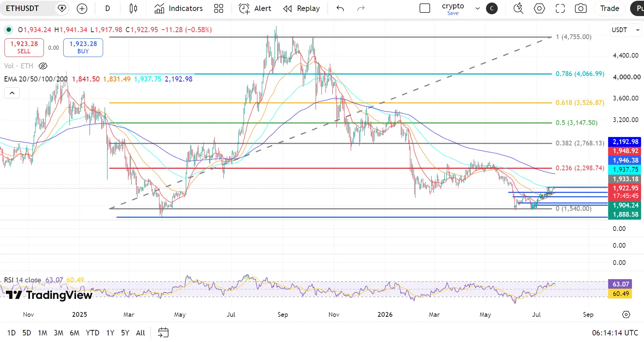Select the 1Y time range tab
The height and width of the screenshot is (342, 644).
(x=110, y=332)
